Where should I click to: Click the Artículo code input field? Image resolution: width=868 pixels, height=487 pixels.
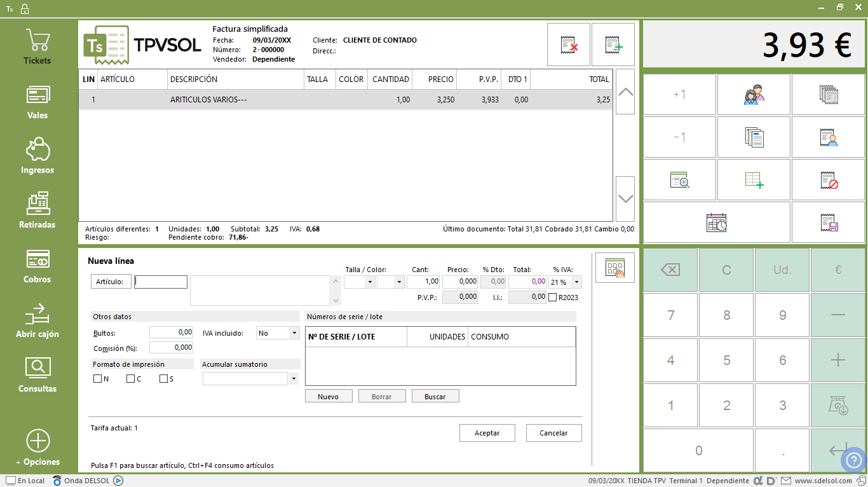[x=161, y=282]
